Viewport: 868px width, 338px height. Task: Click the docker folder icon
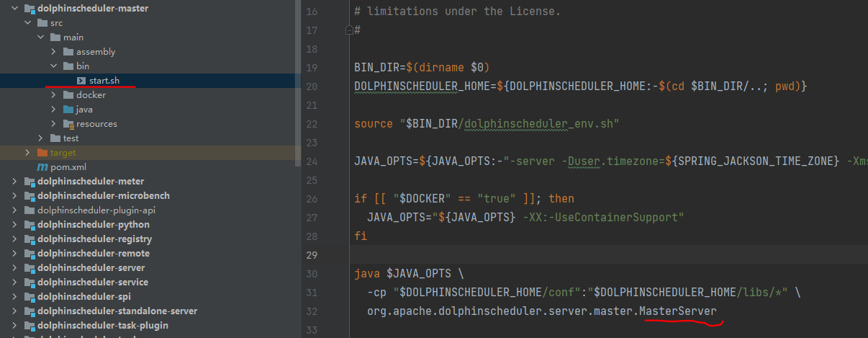pyautogui.click(x=68, y=95)
